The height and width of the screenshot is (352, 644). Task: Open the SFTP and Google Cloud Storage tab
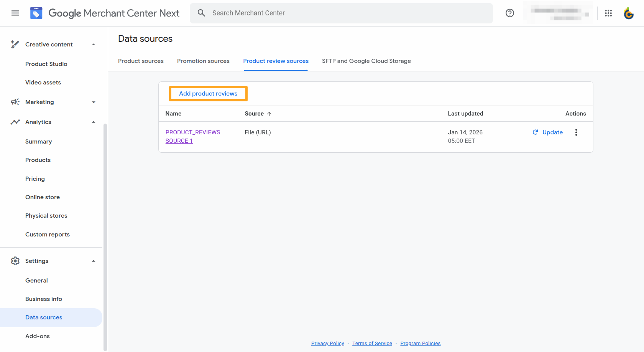click(x=366, y=61)
